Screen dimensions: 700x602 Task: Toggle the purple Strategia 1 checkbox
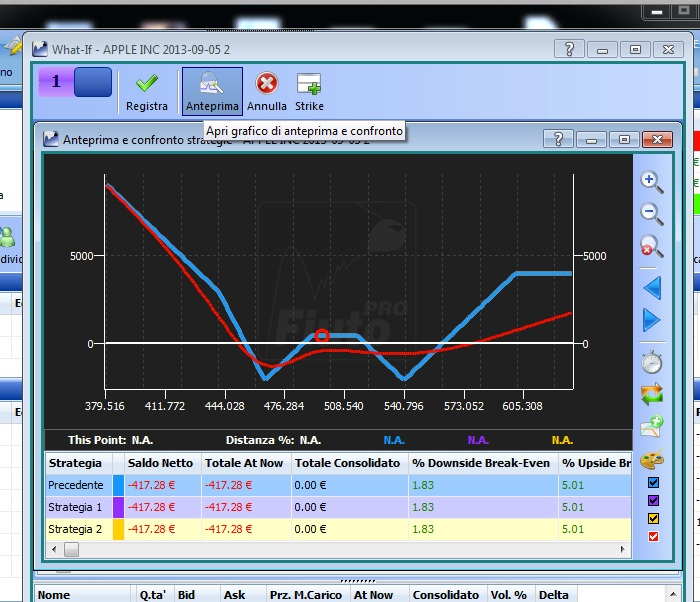click(x=653, y=500)
